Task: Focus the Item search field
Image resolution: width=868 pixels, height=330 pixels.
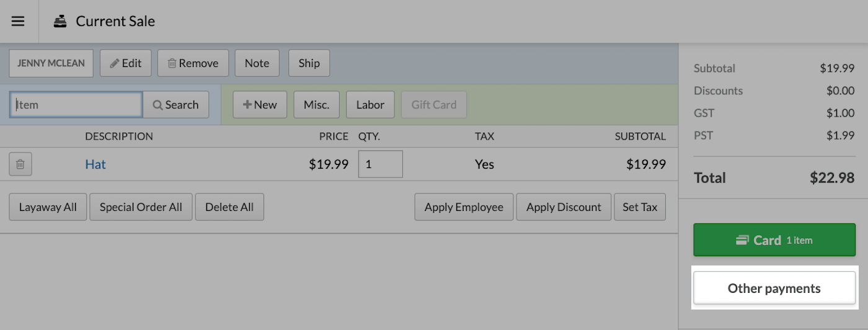Action: coord(76,105)
